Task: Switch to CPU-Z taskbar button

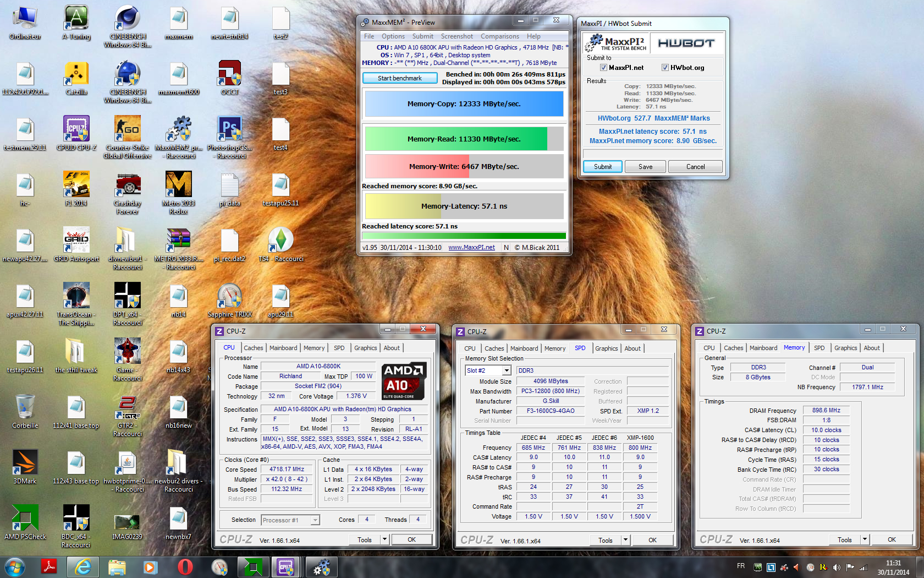Action: pos(286,566)
